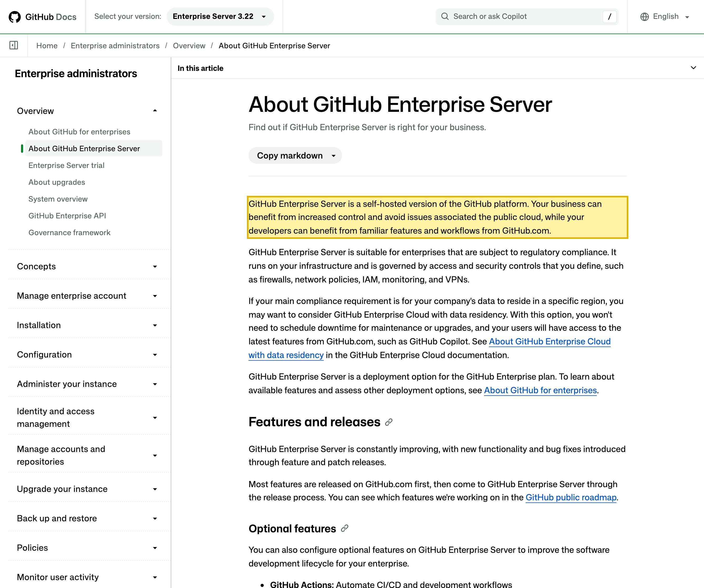Click the Enterprise administrators sidebar heading
Image resolution: width=704 pixels, height=588 pixels.
click(76, 73)
